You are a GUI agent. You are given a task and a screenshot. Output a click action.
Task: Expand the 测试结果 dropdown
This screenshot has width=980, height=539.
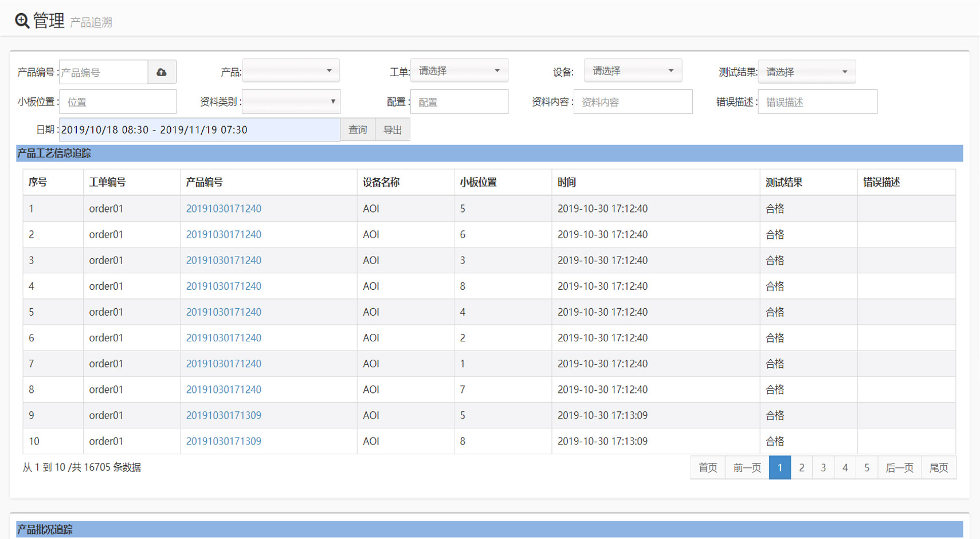[806, 72]
